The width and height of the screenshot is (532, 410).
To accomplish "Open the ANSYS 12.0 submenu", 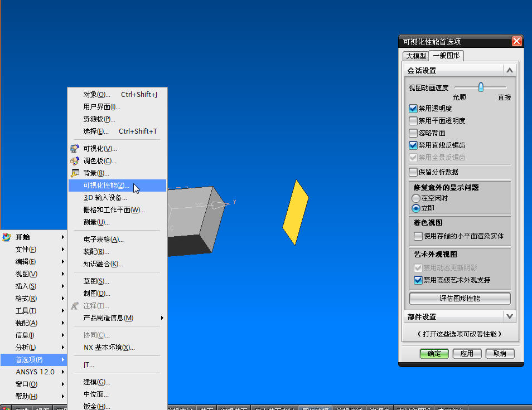I will click(33, 372).
